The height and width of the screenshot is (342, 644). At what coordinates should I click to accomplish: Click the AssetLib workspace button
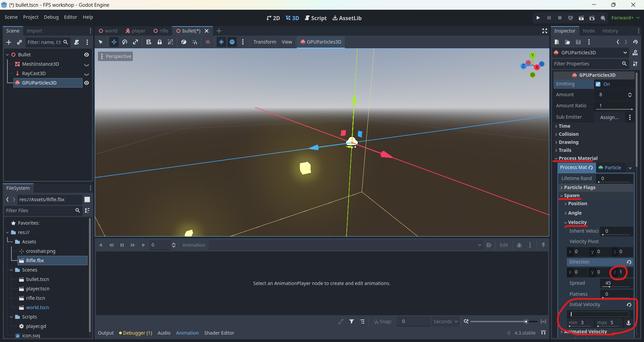click(347, 18)
